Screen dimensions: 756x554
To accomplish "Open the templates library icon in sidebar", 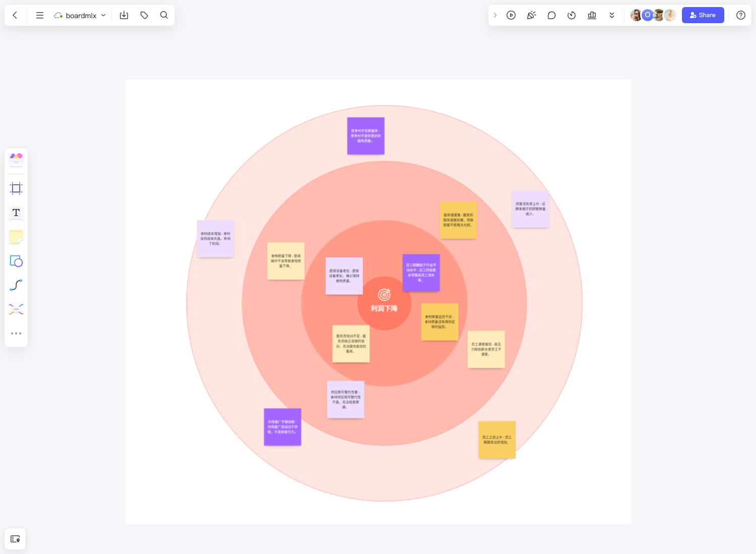I will pyautogui.click(x=16, y=159).
